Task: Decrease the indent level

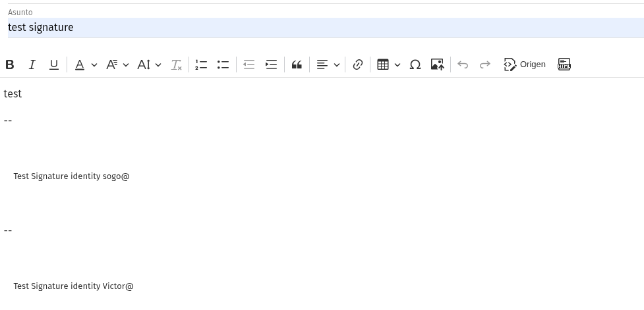Action: pos(249,65)
